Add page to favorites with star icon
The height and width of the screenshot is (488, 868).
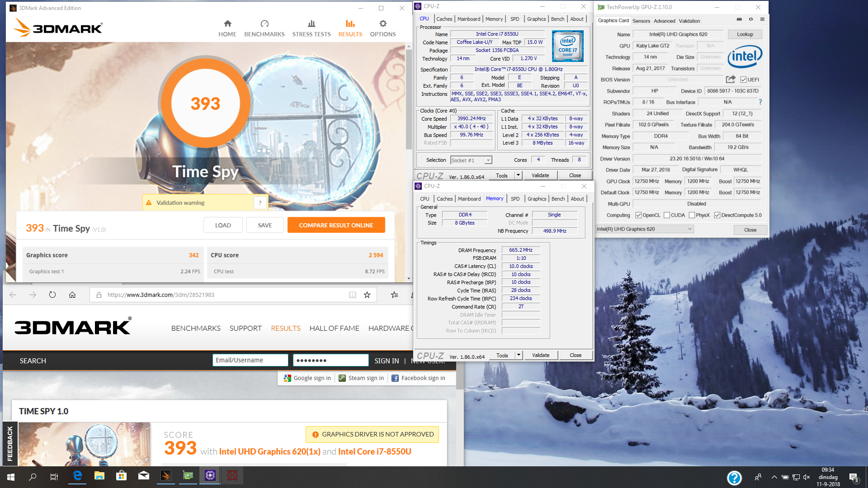tap(367, 295)
